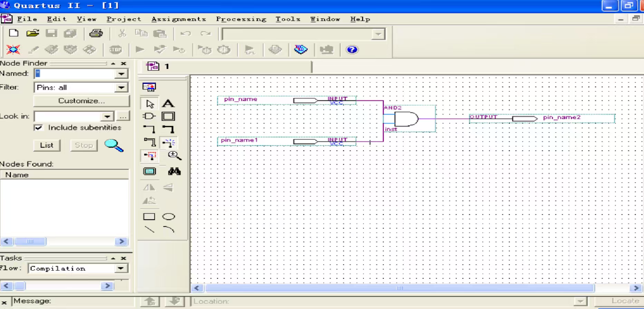Open the Edit menu
Image resolution: width=644 pixels, height=309 pixels.
point(57,19)
